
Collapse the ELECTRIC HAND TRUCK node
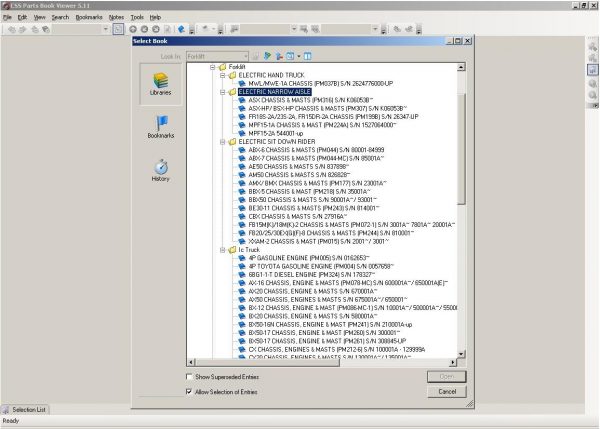click(222, 75)
